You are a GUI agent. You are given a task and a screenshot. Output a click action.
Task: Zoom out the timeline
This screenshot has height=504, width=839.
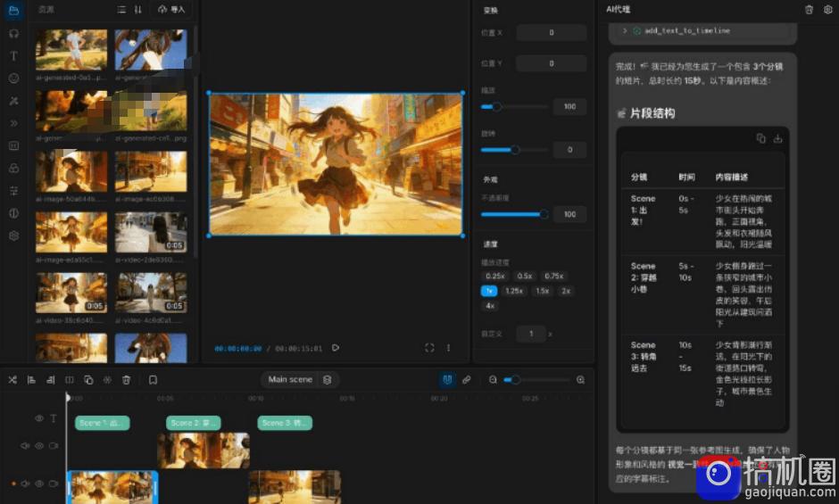pyautogui.click(x=493, y=380)
